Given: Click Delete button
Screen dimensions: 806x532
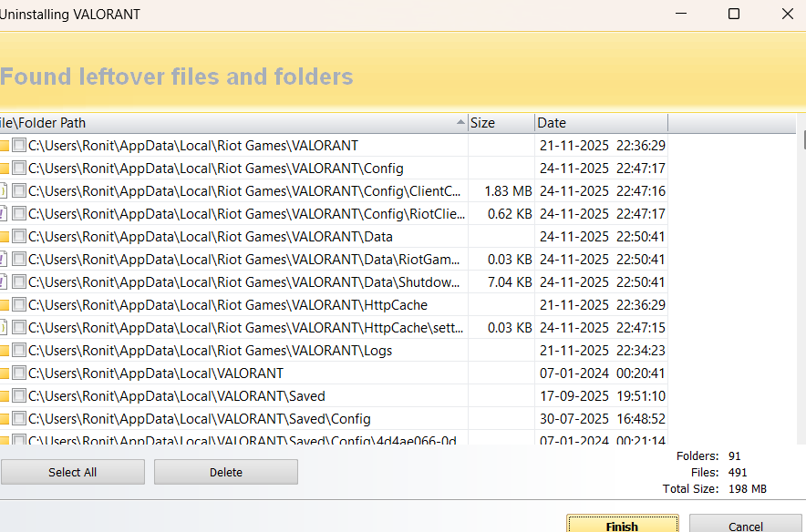Looking at the screenshot, I should pyautogui.click(x=225, y=472).
